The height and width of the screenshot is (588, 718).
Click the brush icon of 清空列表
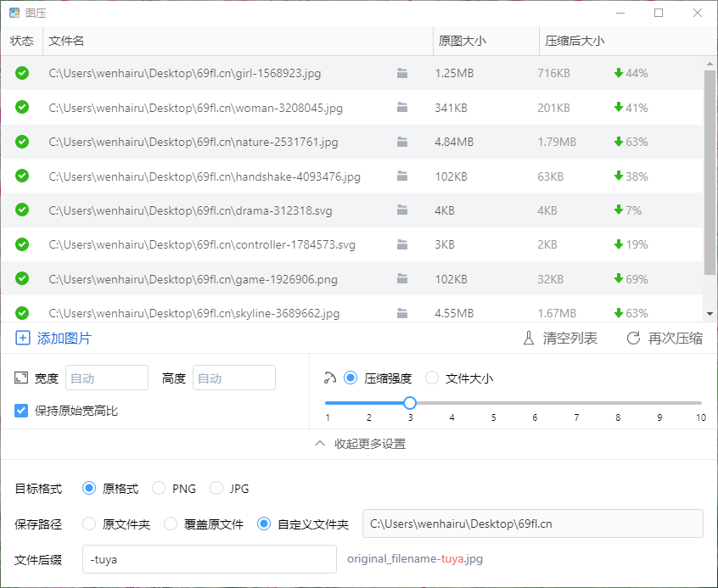(x=529, y=338)
